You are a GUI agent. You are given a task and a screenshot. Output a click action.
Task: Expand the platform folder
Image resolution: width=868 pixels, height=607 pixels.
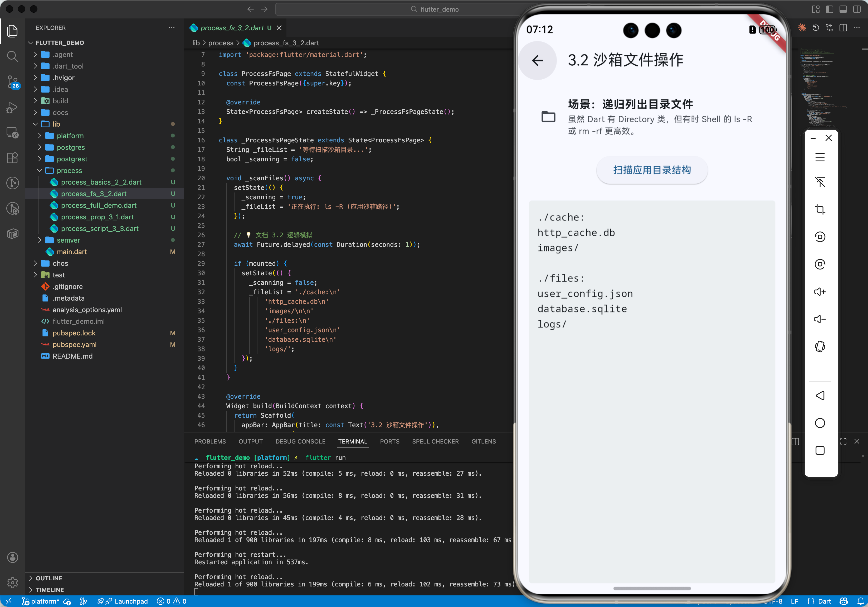coord(70,135)
